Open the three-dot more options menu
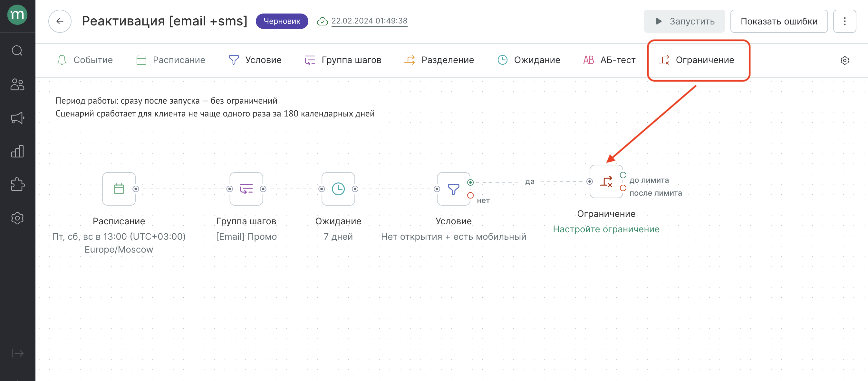Screen dimensions: 868x381 pyautogui.click(x=844, y=21)
